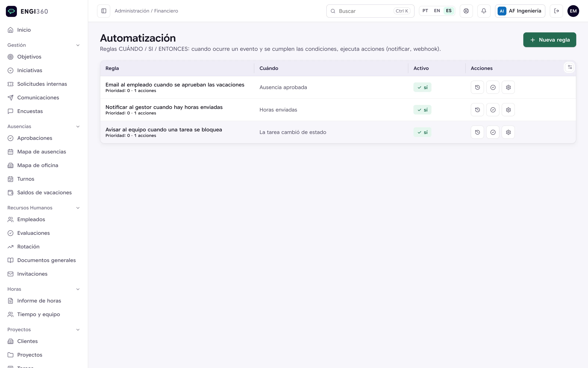Image resolution: width=588 pixels, height=368 pixels.
Task: Open Proyectos page link
Action: pos(44,355)
